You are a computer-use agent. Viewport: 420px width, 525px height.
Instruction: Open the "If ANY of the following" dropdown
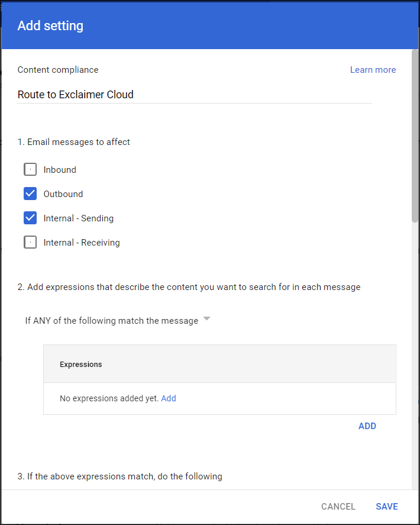point(112,321)
